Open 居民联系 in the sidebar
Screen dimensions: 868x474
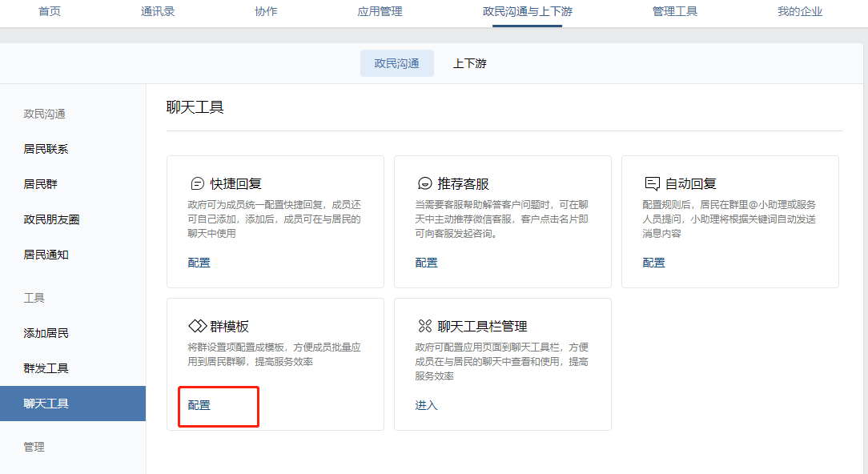tap(46, 149)
